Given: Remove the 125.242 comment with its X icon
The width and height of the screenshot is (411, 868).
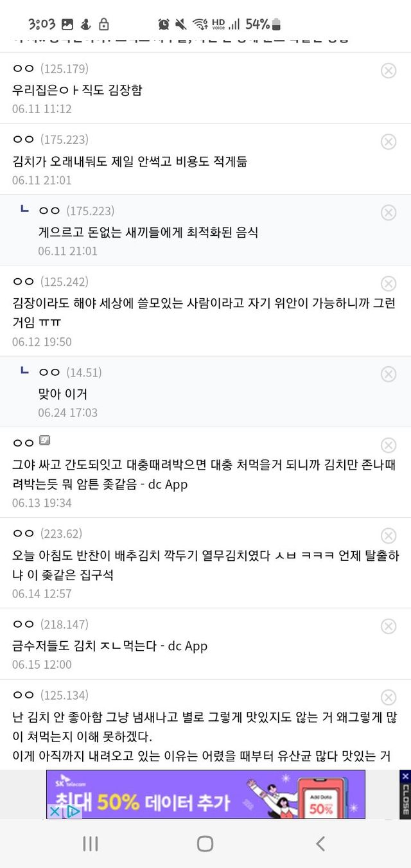Looking at the screenshot, I should (389, 284).
